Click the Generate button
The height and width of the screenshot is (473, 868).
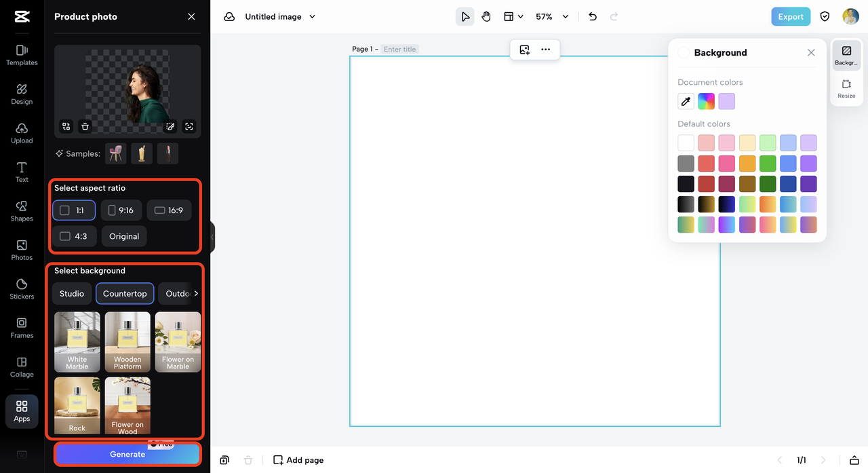[127, 454]
